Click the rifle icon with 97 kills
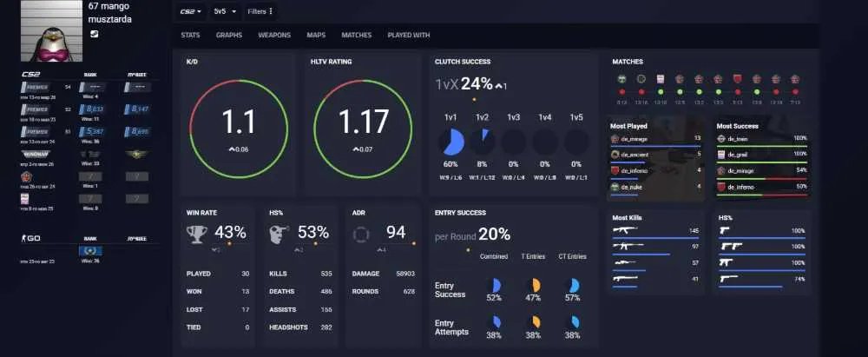The width and height of the screenshot is (868, 357). tap(628, 246)
